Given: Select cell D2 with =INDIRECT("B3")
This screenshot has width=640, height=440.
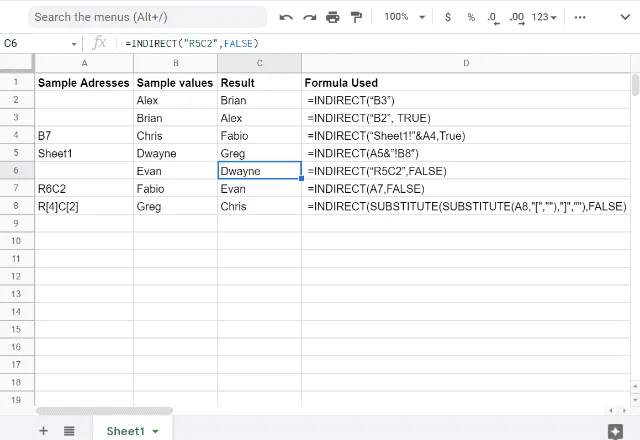Looking at the screenshot, I should click(x=466, y=100).
